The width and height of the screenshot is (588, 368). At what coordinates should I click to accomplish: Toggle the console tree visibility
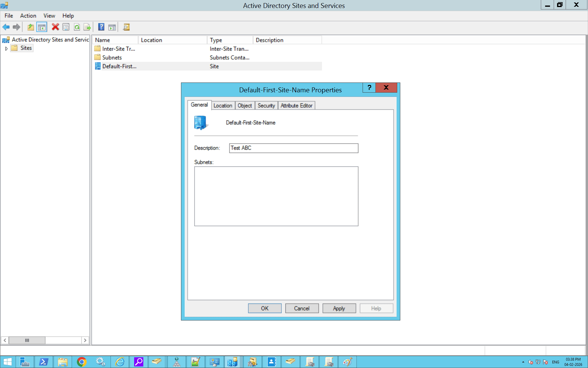coord(42,27)
